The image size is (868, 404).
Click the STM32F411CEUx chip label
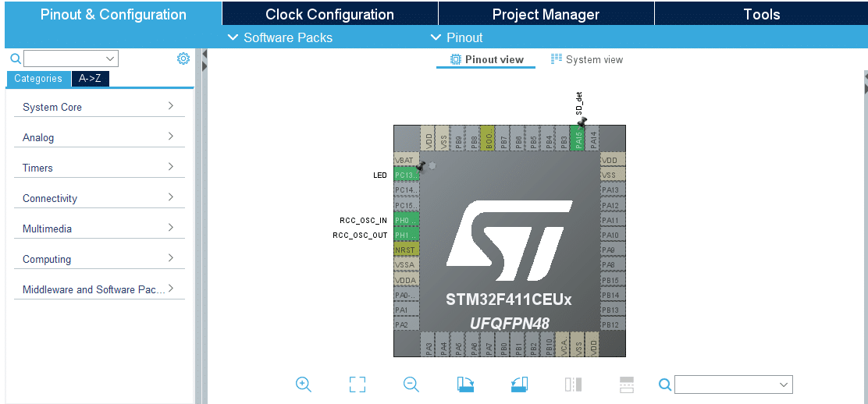[509, 300]
